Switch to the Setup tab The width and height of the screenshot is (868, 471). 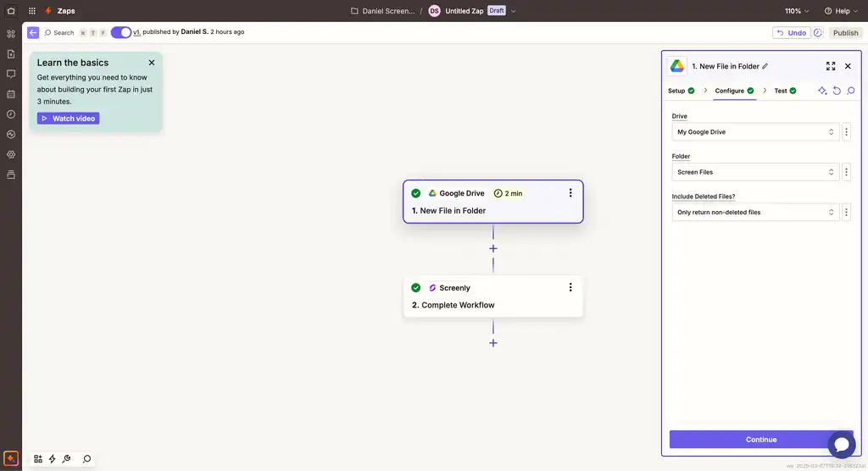pos(681,91)
